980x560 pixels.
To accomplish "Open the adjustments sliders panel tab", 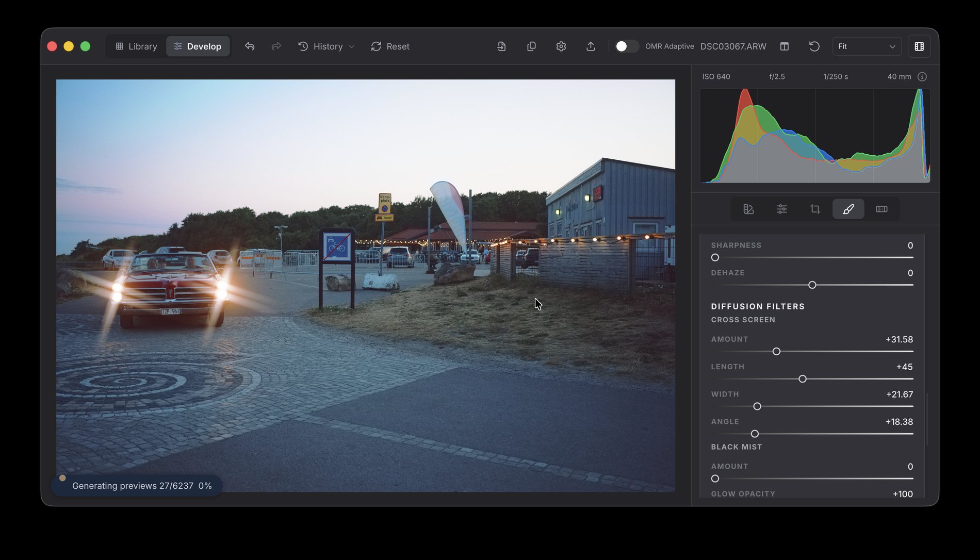I will click(782, 209).
